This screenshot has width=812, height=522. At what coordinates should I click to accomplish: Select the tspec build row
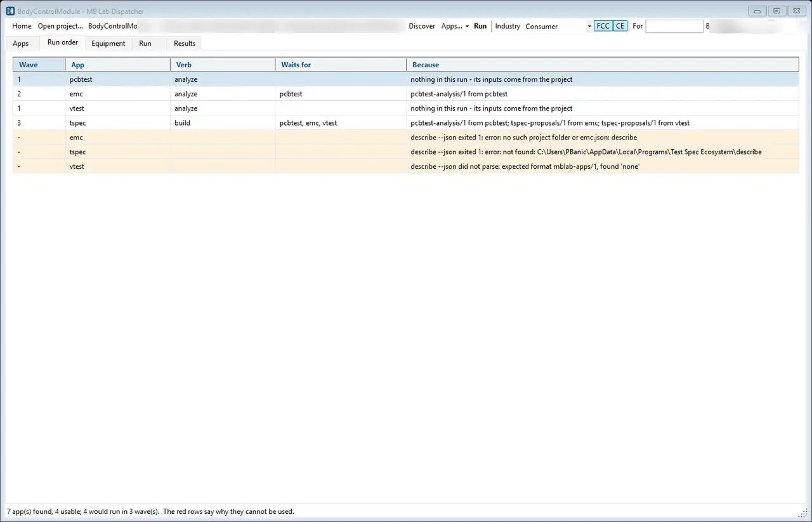tap(406, 123)
